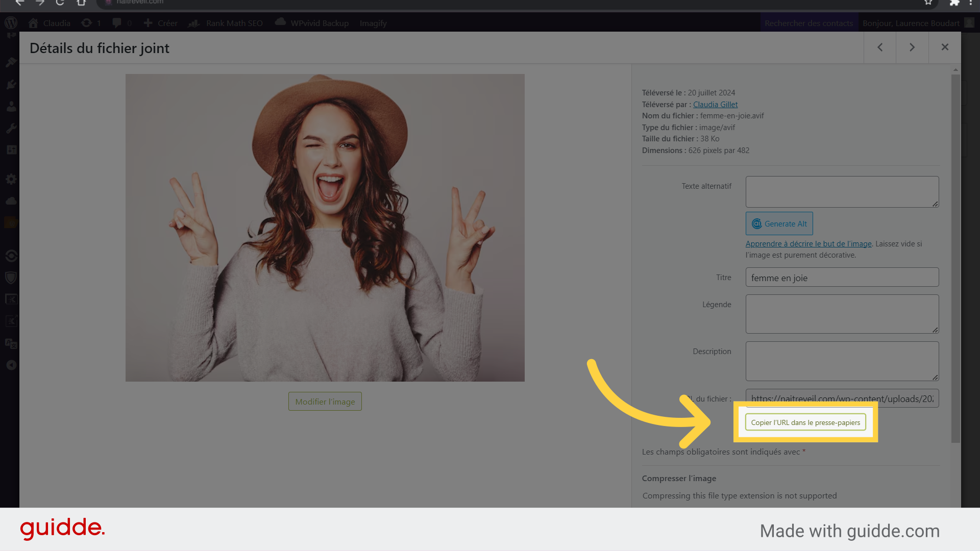This screenshot has width=980, height=551.
Task: Close the attachment details dialog
Action: [945, 47]
